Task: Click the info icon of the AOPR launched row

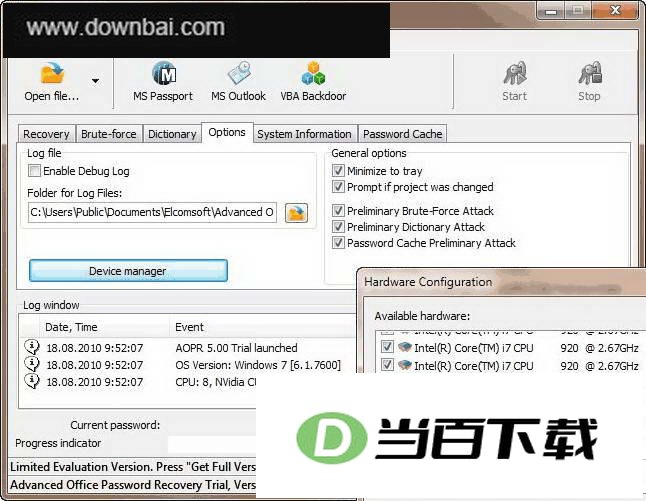Action: (x=32, y=346)
